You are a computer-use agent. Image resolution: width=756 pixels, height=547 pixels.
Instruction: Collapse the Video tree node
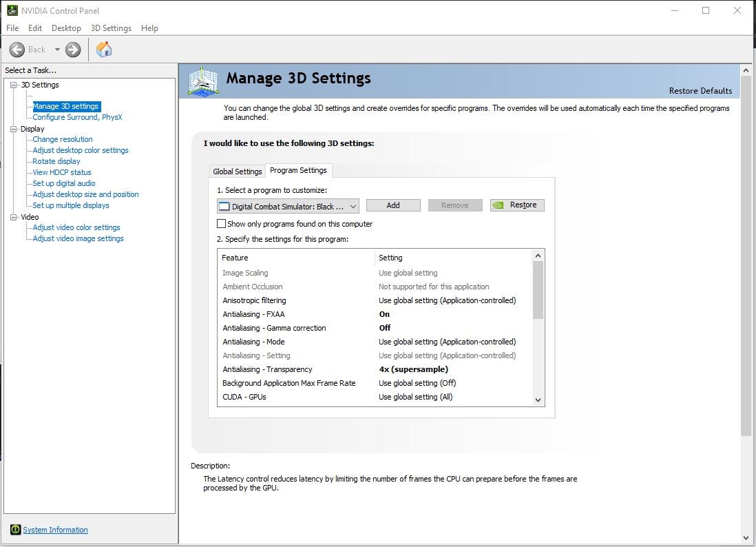tap(14, 217)
